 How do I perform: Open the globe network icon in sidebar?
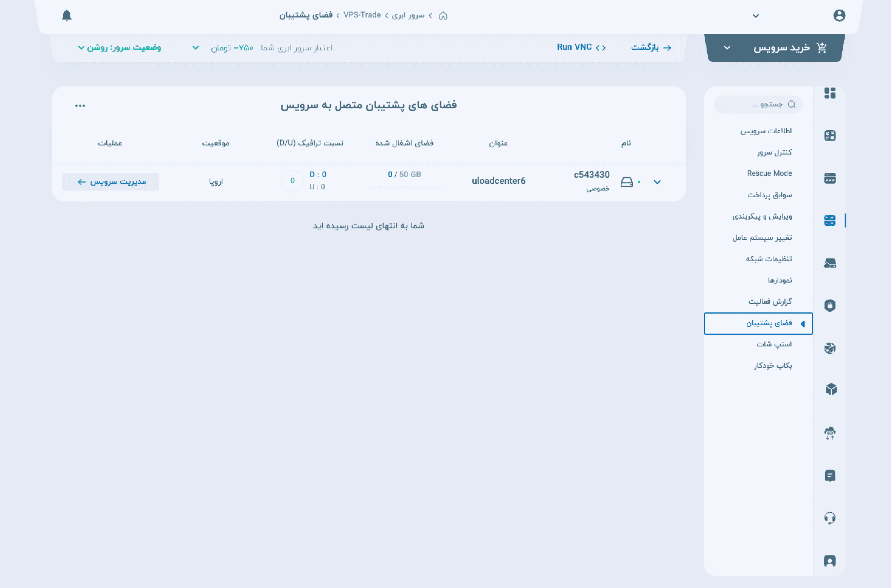point(830,348)
